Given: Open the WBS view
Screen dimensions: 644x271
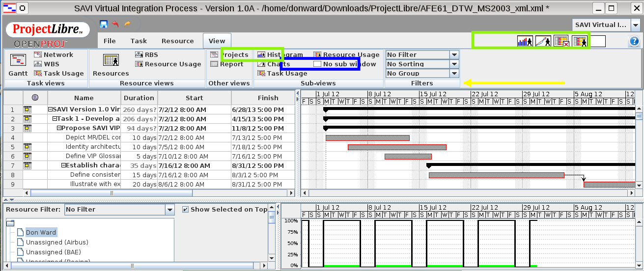Looking at the screenshot, I should [46, 64].
